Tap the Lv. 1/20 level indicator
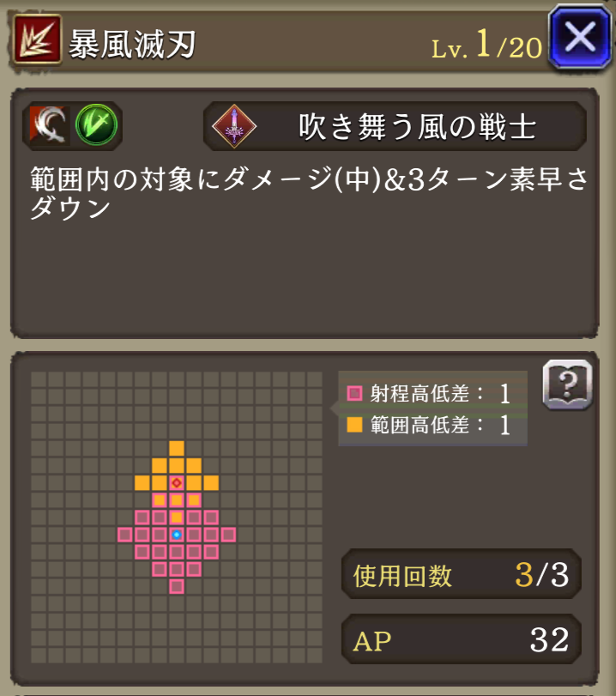616x696 pixels. [486, 45]
